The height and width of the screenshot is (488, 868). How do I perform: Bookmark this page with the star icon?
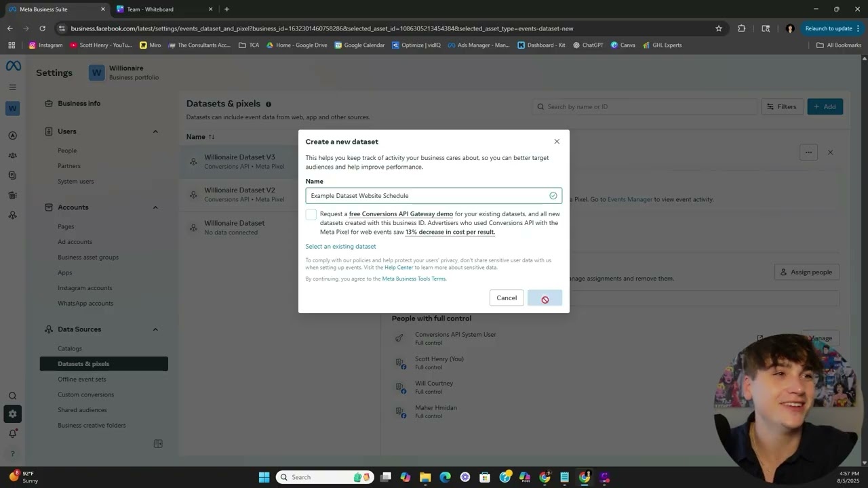point(719,28)
